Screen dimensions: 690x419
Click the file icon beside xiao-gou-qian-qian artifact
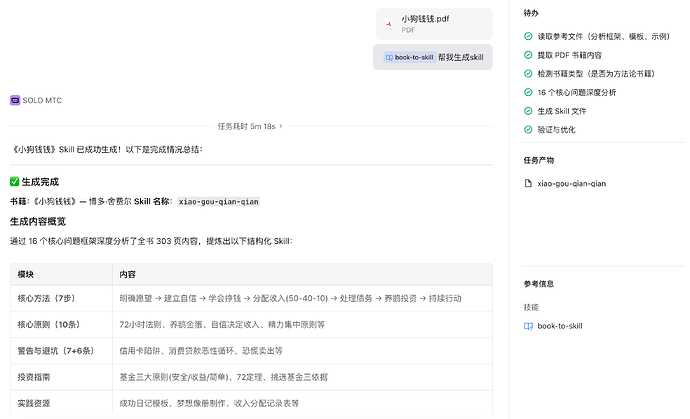pyautogui.click(x=528, y=183)
